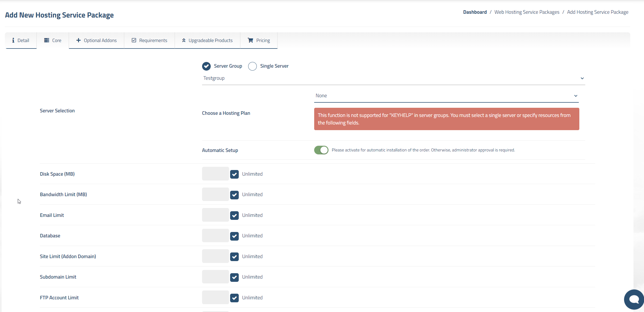Image resolution: width=644 pixels, height=312 pixels.
Task: Select the Single Server radio option
Action: pos(252,66)
